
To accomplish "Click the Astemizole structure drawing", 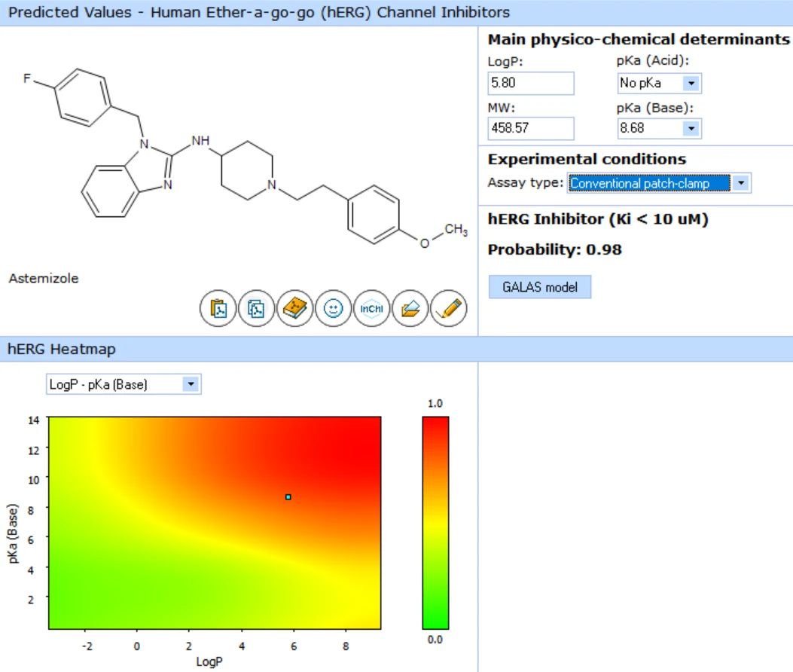I will pyautogui.click(x=245, y=157).
